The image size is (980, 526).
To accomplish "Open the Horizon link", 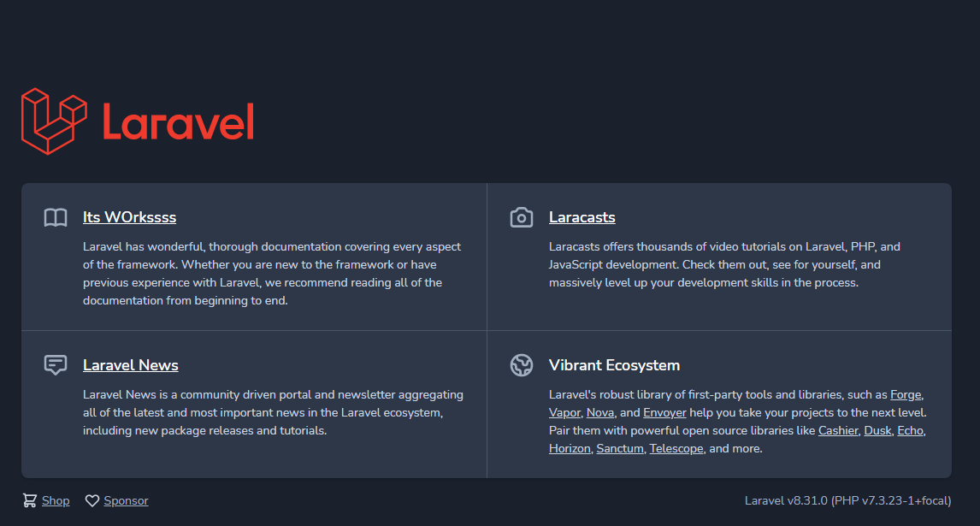I will point(570,448).
